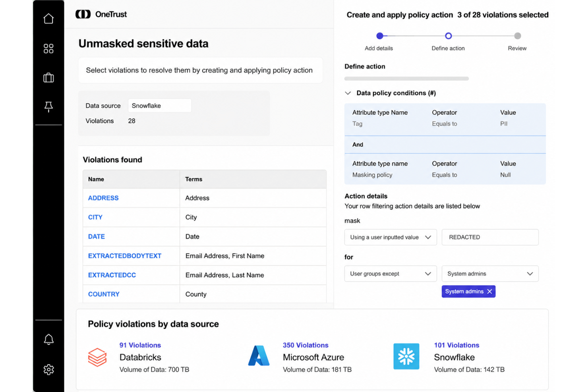Open the 'Using a user inputted value' dropdown

click(x=391, y=237)
